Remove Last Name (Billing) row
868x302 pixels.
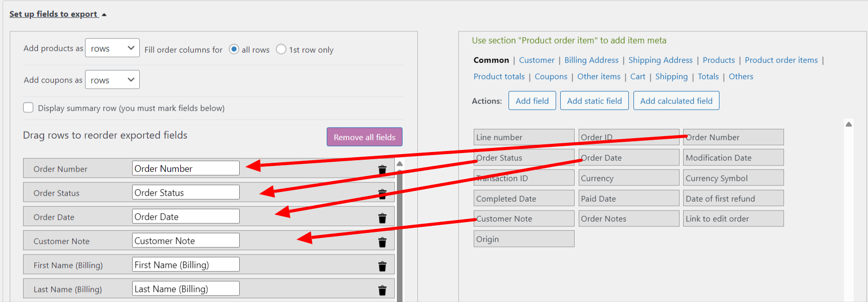(x=382, y=290)
